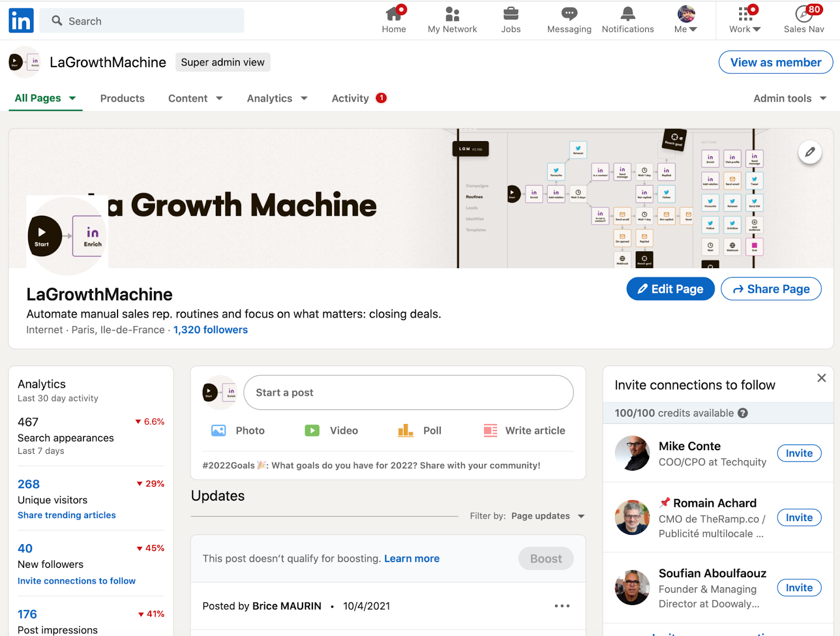Click Soufian Aboulfaouz's profile photo
840x636 pixels.
click(632, 588)
